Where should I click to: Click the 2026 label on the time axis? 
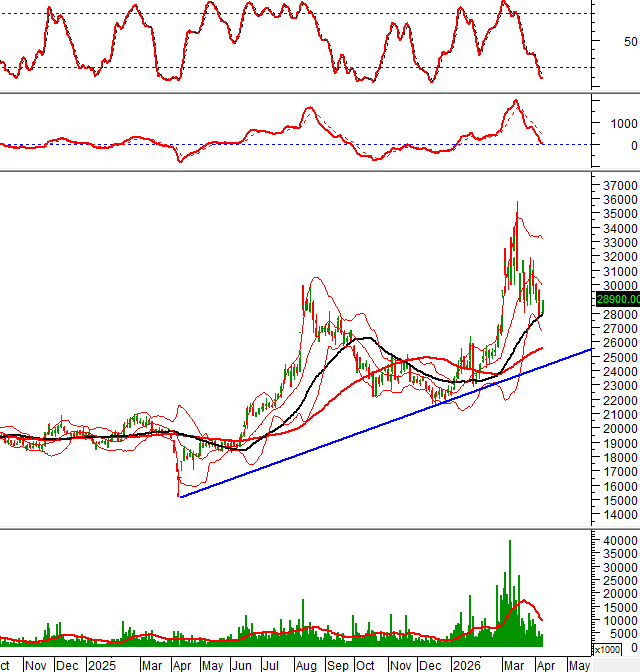[x=466, y=664]
